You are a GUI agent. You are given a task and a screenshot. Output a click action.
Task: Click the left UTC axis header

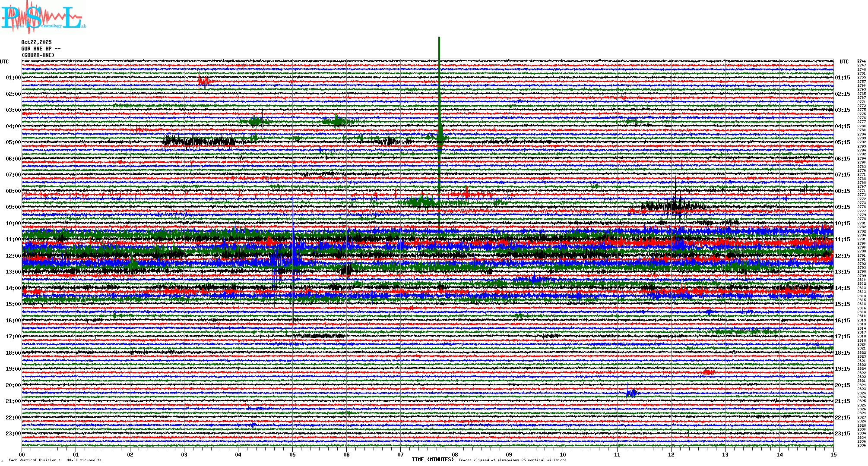[x=4, y=62]
